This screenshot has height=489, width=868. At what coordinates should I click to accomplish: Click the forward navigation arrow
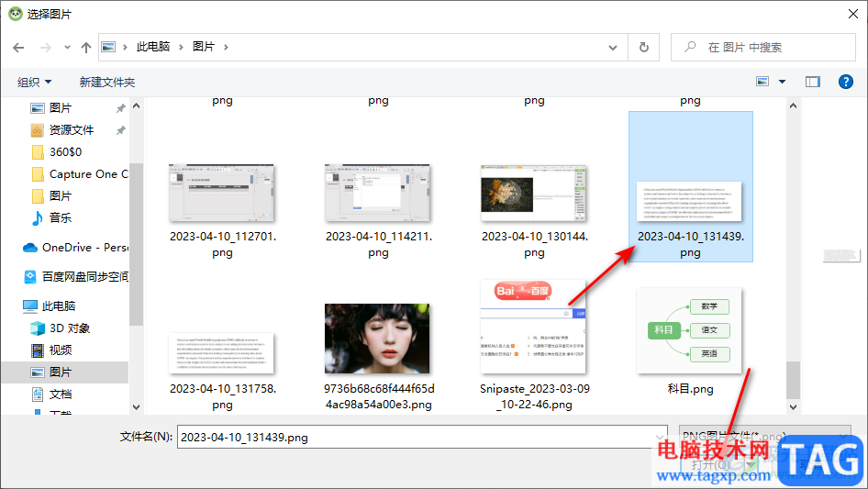coord(45,48)
